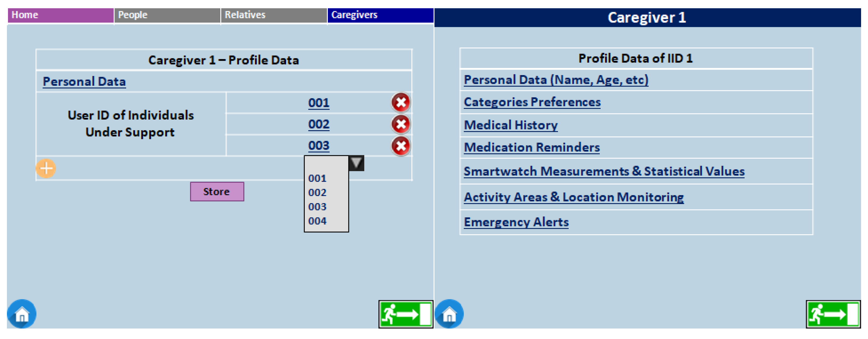Remove user ID 003 from supported list
Screen dimensions: 868x339
click(401, 146)
